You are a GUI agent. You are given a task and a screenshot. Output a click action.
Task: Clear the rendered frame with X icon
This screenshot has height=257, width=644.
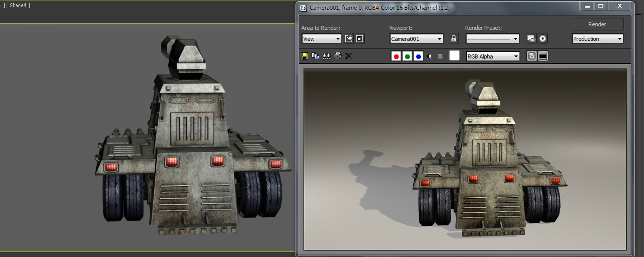[348, 56]
